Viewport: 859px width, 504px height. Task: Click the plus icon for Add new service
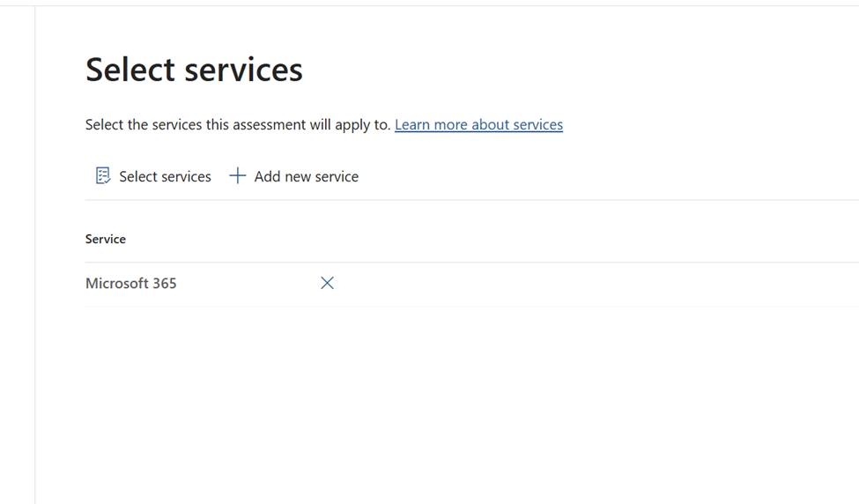(237, 176)
